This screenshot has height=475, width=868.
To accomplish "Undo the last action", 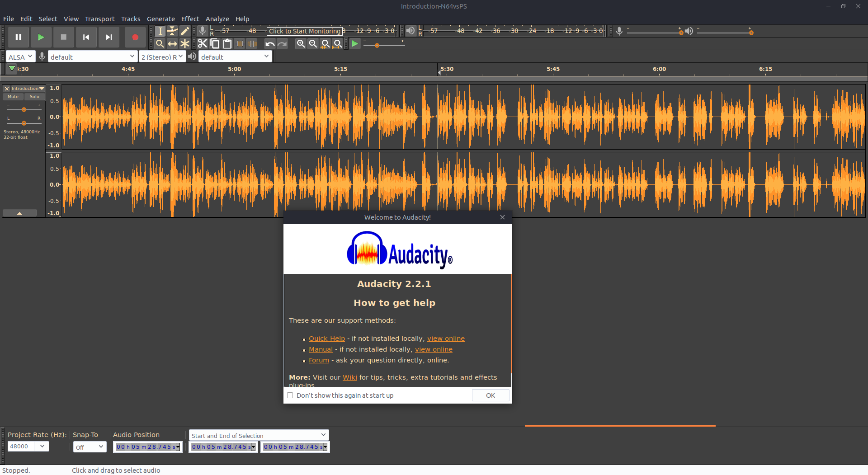I will pyautogui.click(x=270, y=44).
